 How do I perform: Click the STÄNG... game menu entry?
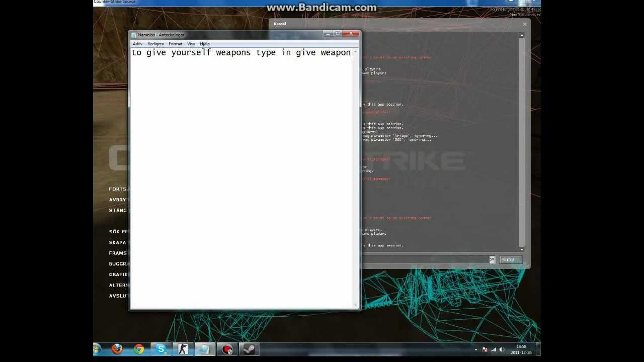(119, 210)
